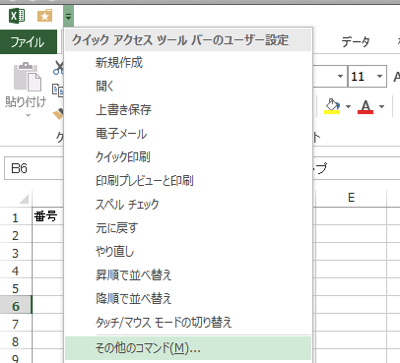Select row 1 header

pyautogui.click(x=16, y=217)
